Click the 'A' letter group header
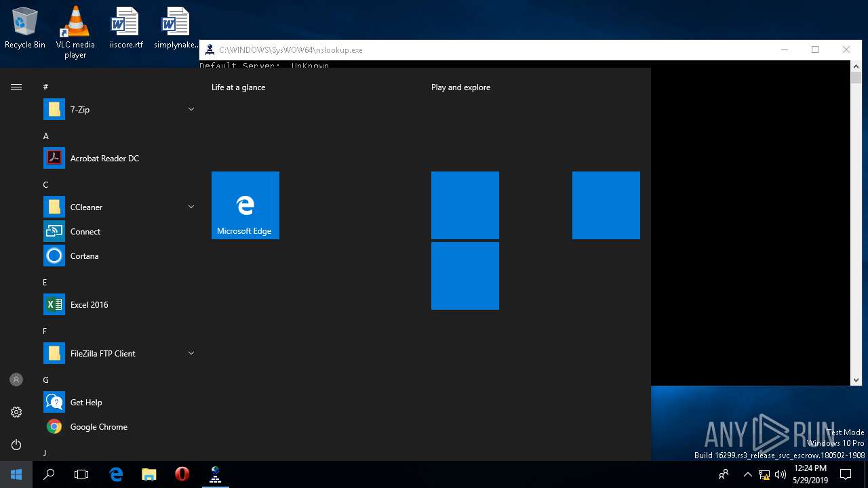Viewport: 868px width, 488px height. tap(46, 136)
